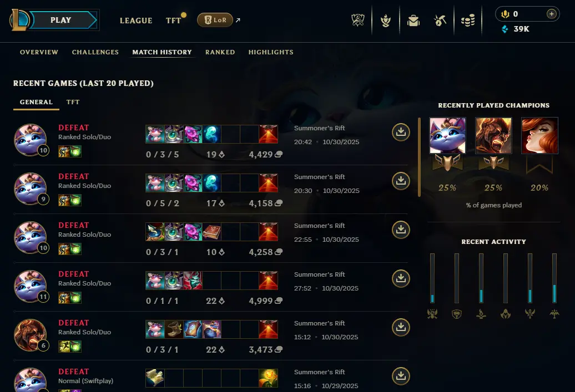The image size is (575, 392).
Task: Click the plus icon to purchase RP
Action: point(551,14)
